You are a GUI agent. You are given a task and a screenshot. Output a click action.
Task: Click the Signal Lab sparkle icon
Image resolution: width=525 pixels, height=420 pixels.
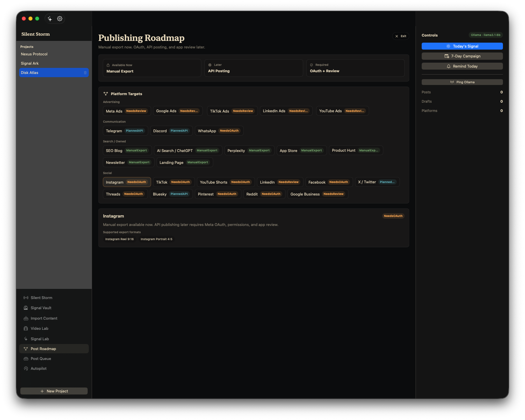(26, 339)
